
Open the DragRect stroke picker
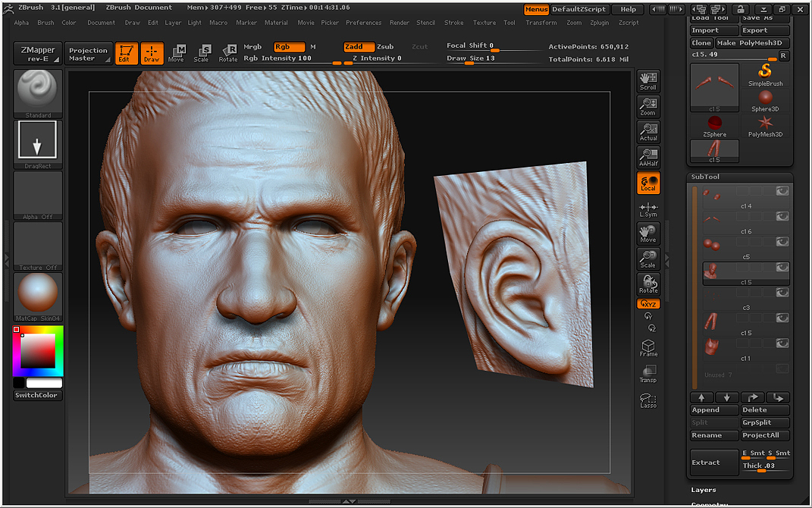click(38, 145)
